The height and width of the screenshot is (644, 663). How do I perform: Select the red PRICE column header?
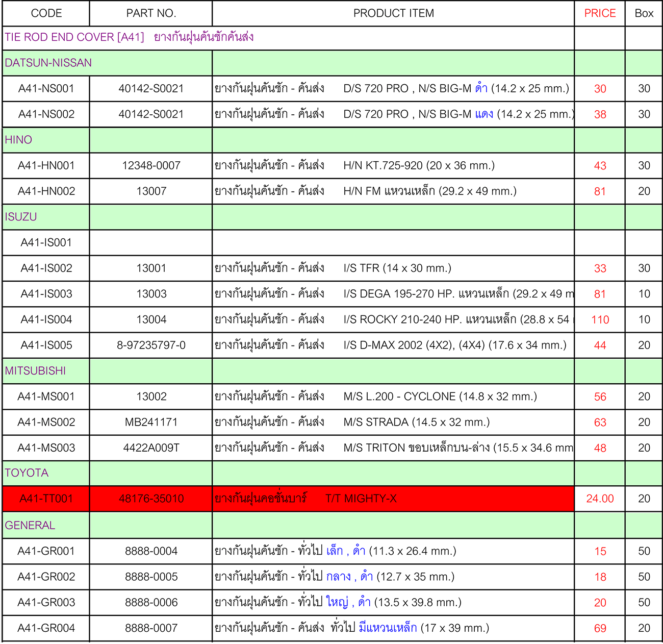point(600,13)
